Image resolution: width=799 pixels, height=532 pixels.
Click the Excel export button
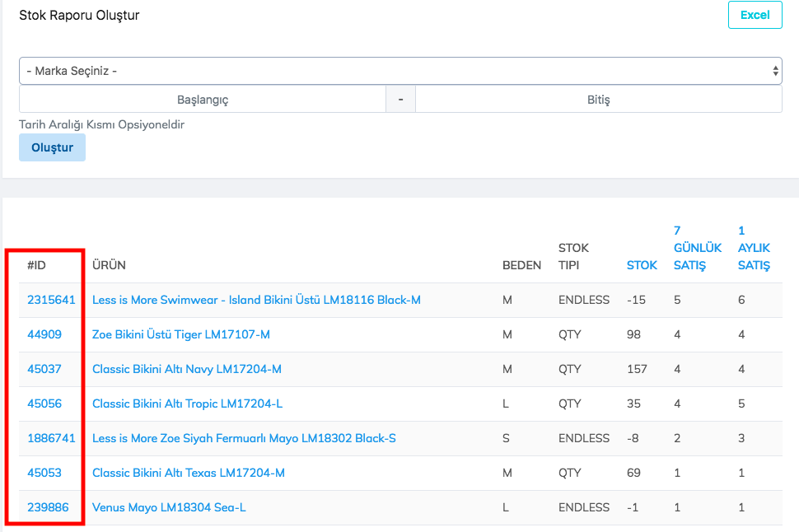click(x=755, y=15)
